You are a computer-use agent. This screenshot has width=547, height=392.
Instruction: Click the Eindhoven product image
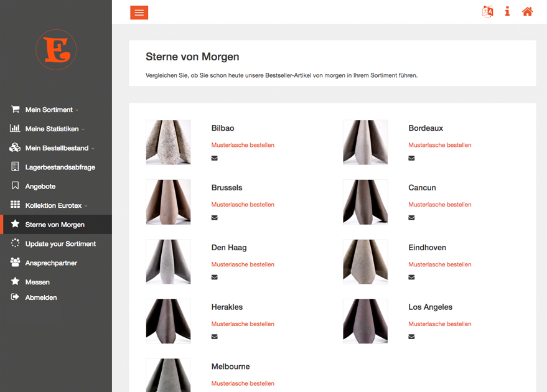(x=365, y=262)
